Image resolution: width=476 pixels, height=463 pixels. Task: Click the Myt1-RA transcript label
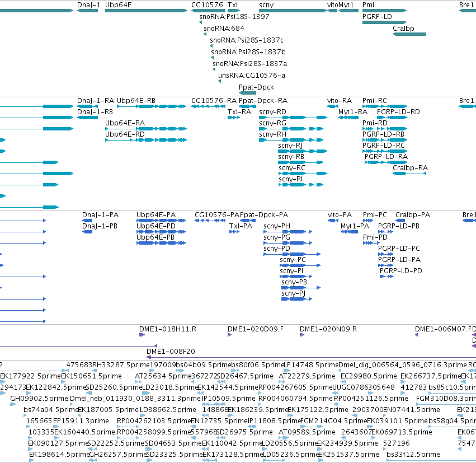pos(353,112)
